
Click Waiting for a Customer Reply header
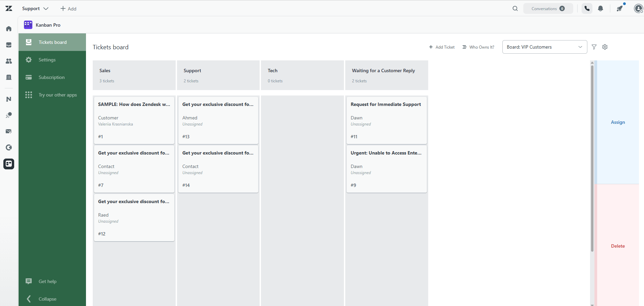point(386,75)
